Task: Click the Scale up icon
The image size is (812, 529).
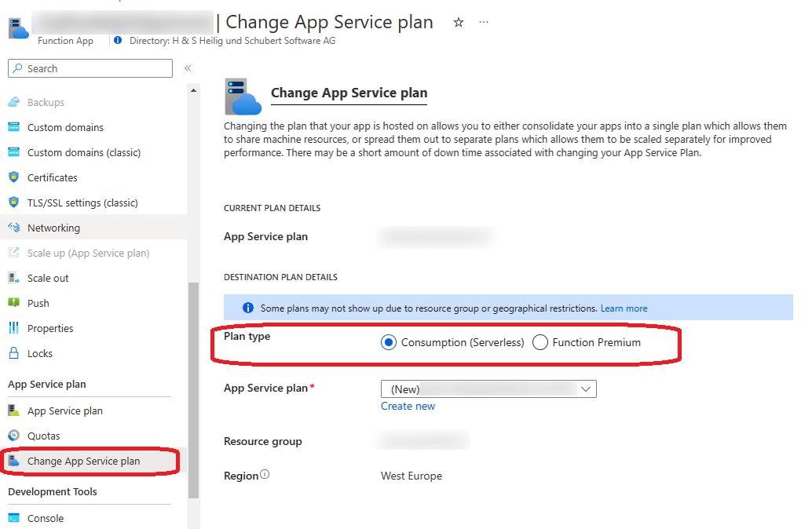Action: [14, 253]
